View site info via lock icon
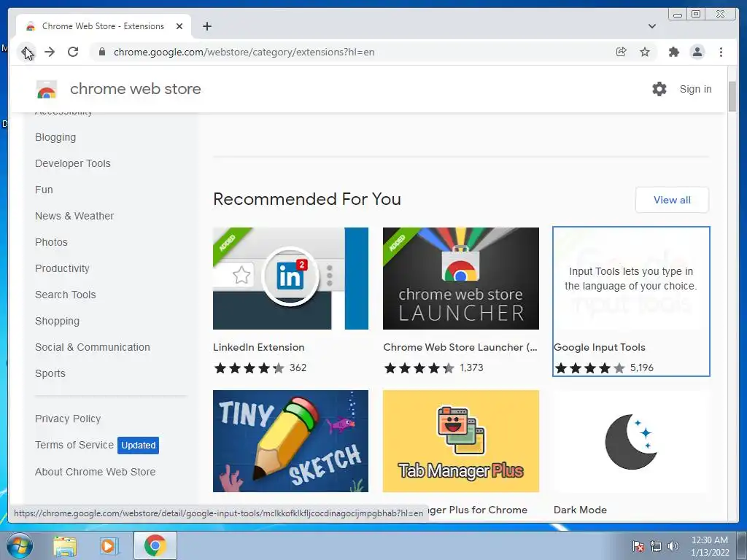747x560 pixels. [101, 52]
